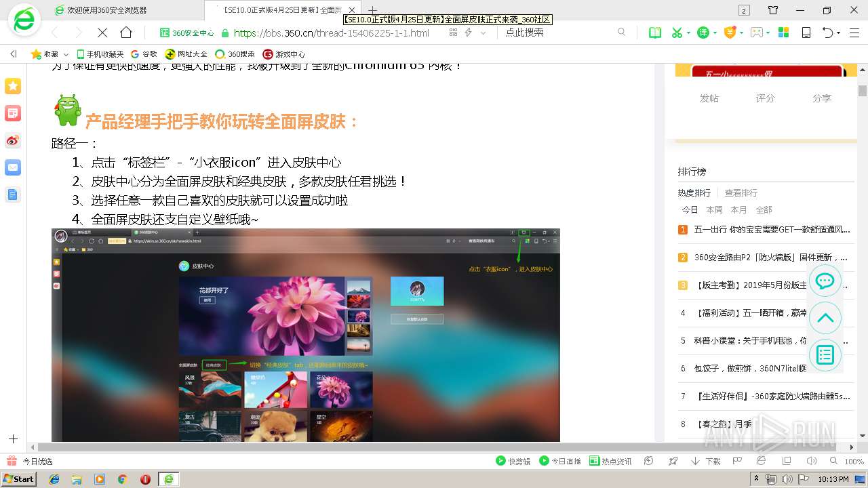
Task: Open the 手机收藏夹 bookmark
Action: click(100, 54)
